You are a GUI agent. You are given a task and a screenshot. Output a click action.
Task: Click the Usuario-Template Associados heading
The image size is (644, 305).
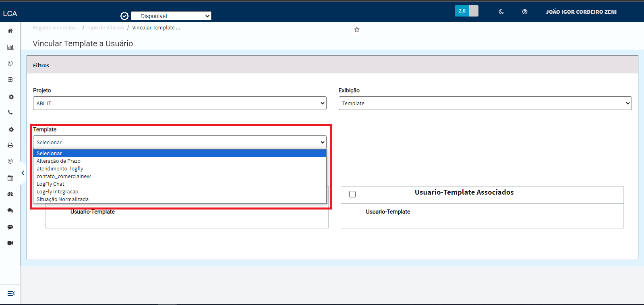click(x=464, y=192)
